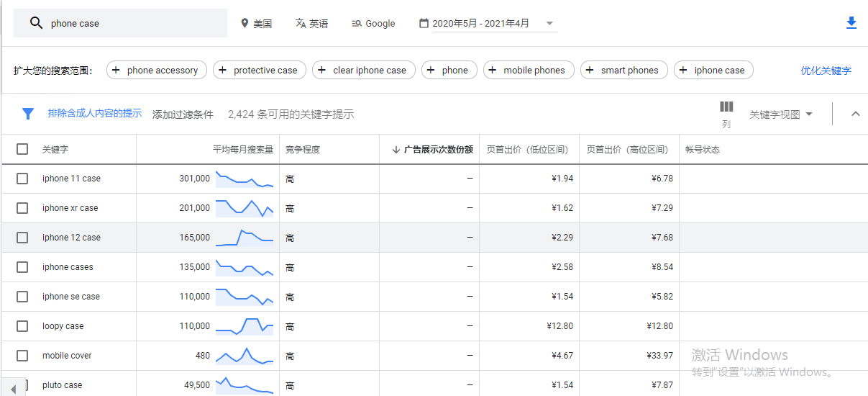Click keyword text 'iphone xr case'
This screenshot has width=868, height=396.
(x=70, y=208)
